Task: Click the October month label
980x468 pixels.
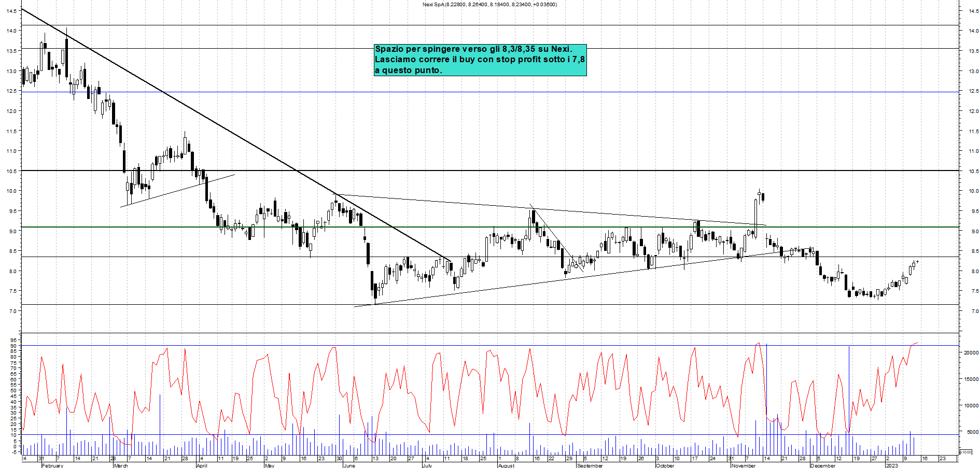Action: [665, 465]
